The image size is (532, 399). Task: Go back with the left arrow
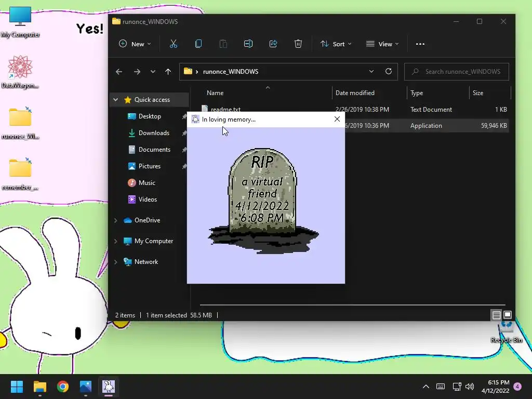[119, 72]
